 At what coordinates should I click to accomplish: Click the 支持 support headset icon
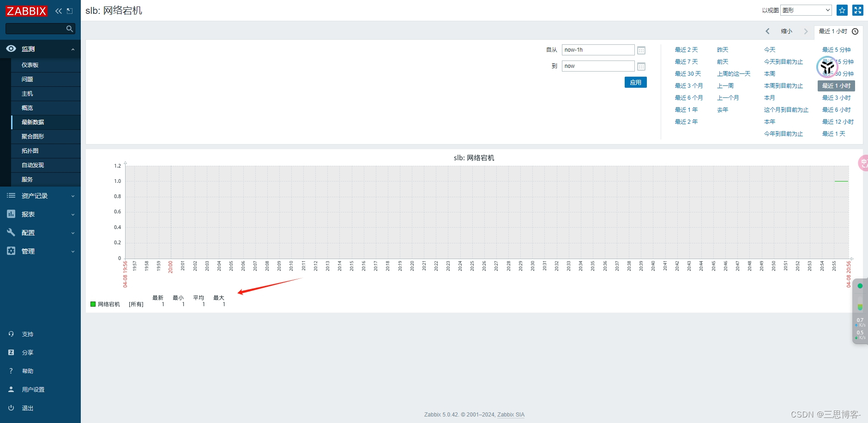click(11, 334)
